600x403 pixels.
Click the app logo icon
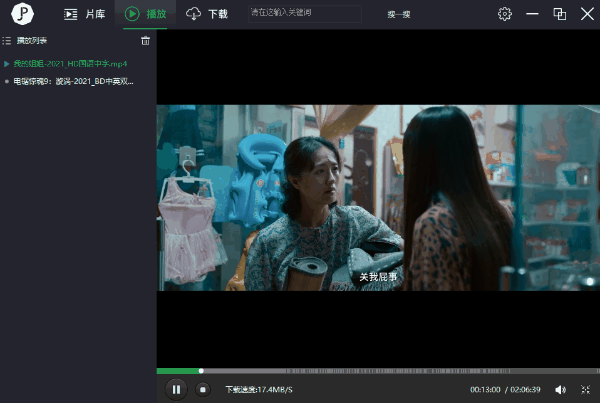(23, 14)
